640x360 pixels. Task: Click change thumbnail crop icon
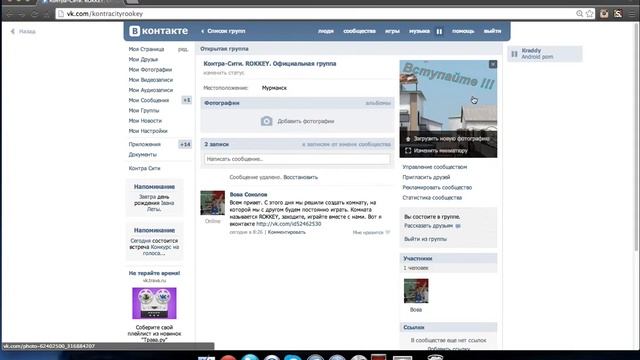coord(408,151)
